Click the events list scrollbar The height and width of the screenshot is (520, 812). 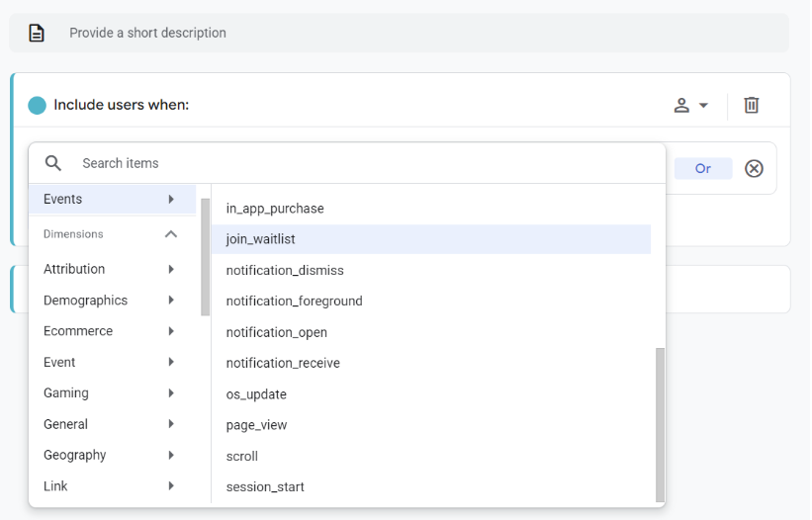click(660, 425)
